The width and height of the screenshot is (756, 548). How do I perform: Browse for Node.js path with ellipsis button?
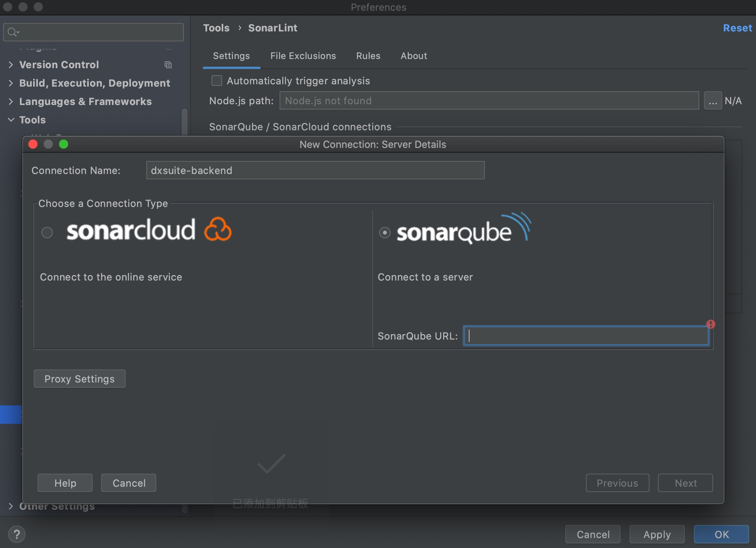[713, 101]
